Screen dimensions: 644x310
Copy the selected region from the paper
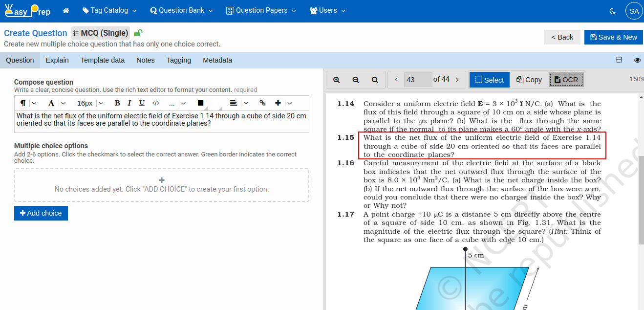(529, 79)
